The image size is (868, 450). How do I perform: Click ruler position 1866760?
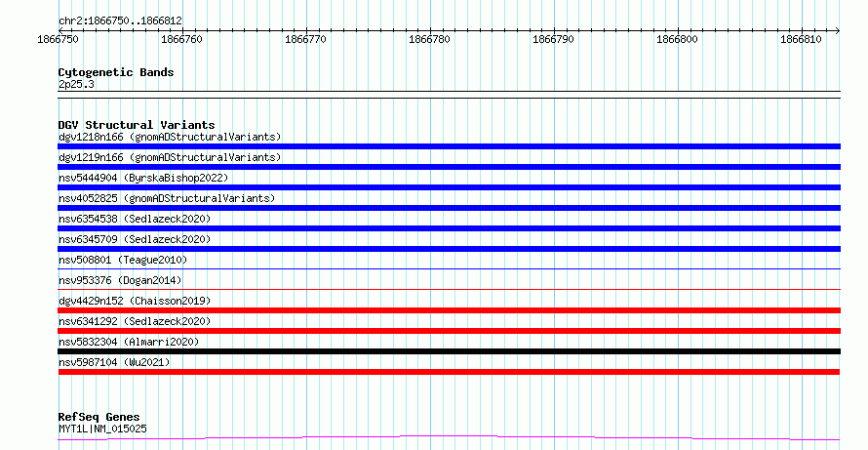(181, 39)
